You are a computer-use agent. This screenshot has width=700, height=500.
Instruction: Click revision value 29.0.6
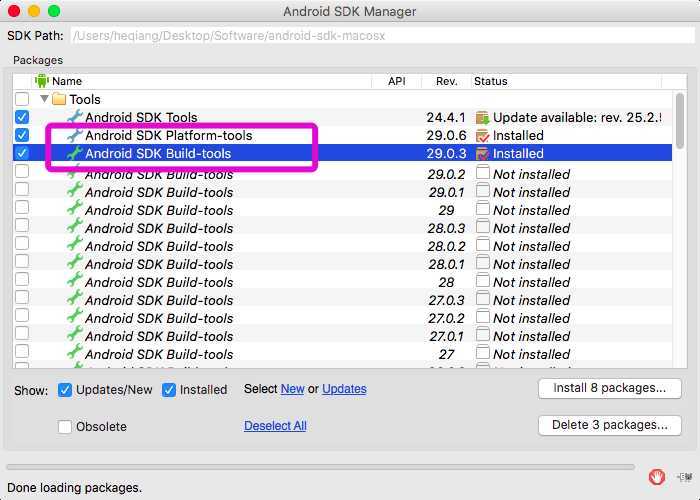coord(446,135)
